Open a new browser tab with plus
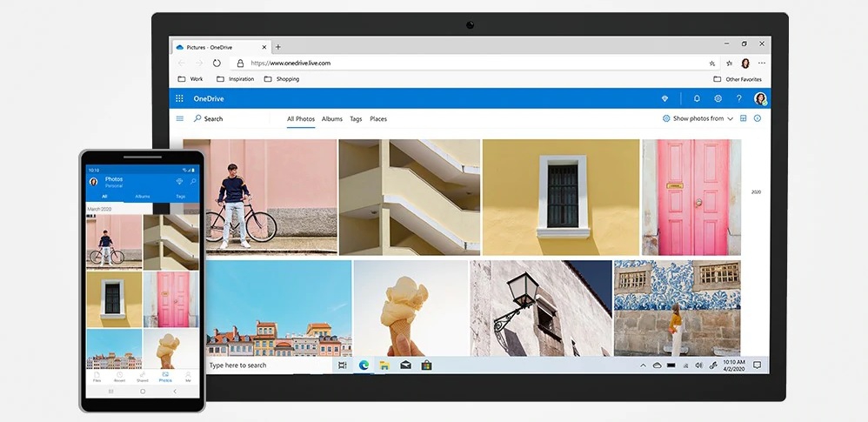Screen dimensions: 868x422 coord(278,47)
